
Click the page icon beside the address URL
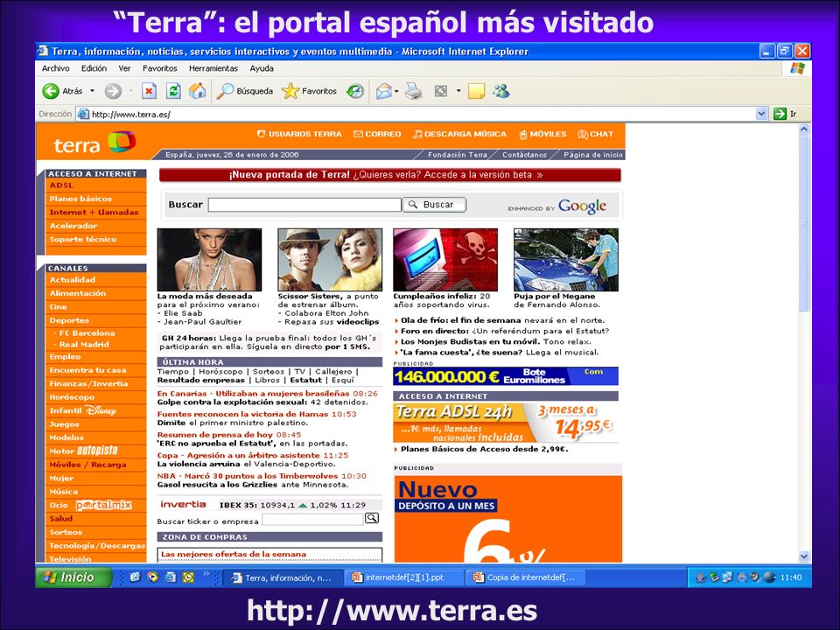pyautogui.click(x=82, y=114)
